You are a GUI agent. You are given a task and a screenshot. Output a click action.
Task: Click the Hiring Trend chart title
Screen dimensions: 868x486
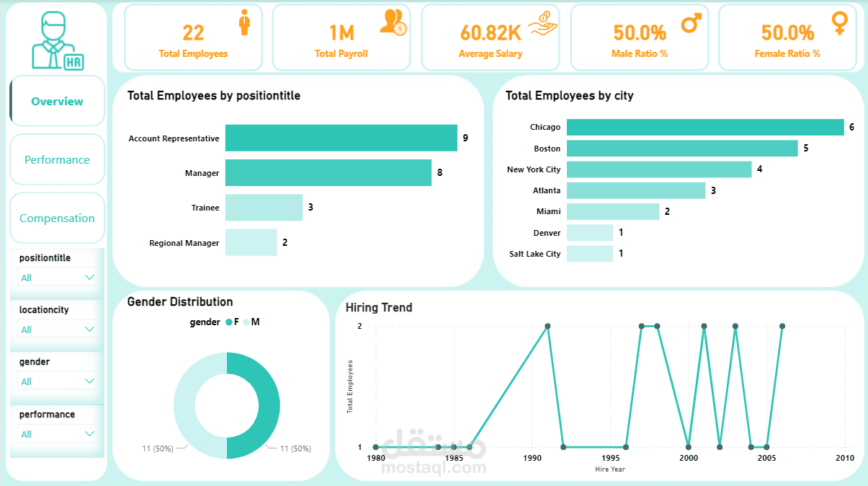click(x=379, y=307)
